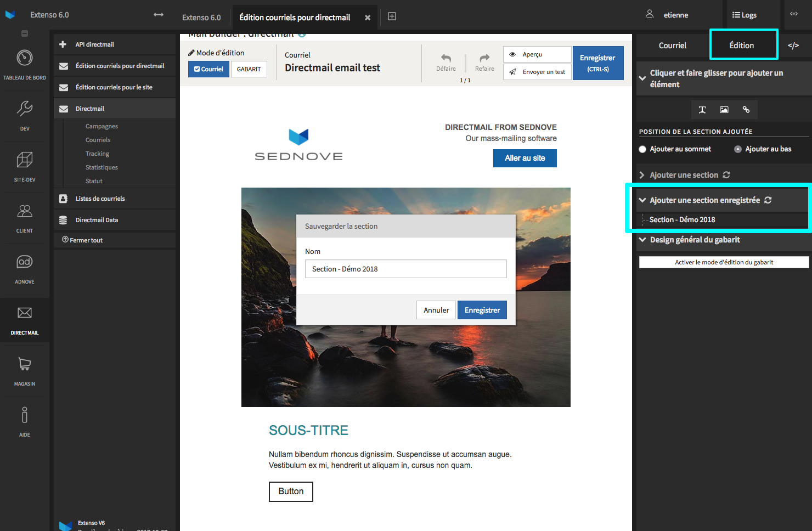Undo with the Défaire arrow
This screenshot has height=531, width=812.
tap(446, 62)
